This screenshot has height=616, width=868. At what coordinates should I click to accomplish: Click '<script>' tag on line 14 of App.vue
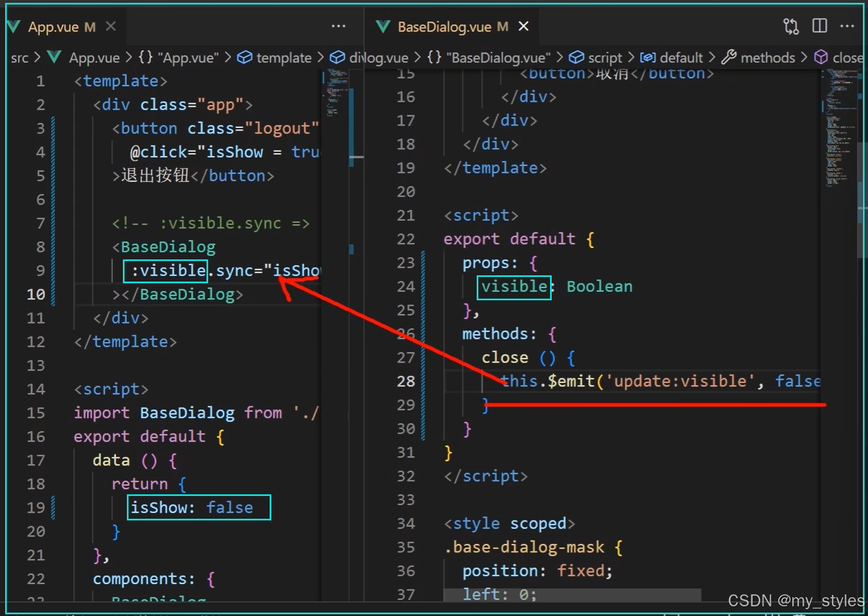[x=111, y=389]
